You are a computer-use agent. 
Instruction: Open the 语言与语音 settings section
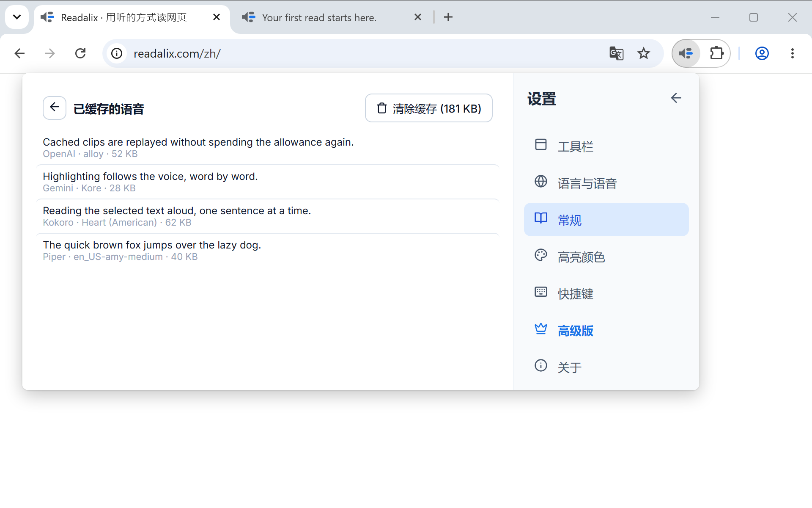606,183
